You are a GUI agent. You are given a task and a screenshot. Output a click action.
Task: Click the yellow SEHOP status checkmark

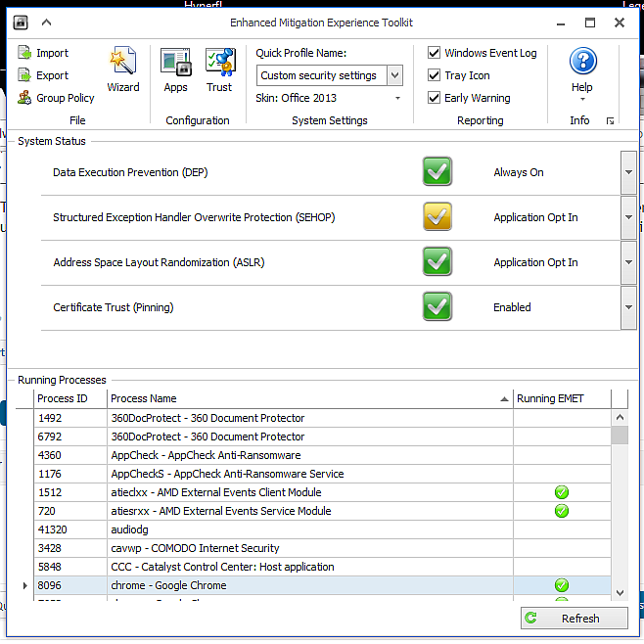[437, 216]
